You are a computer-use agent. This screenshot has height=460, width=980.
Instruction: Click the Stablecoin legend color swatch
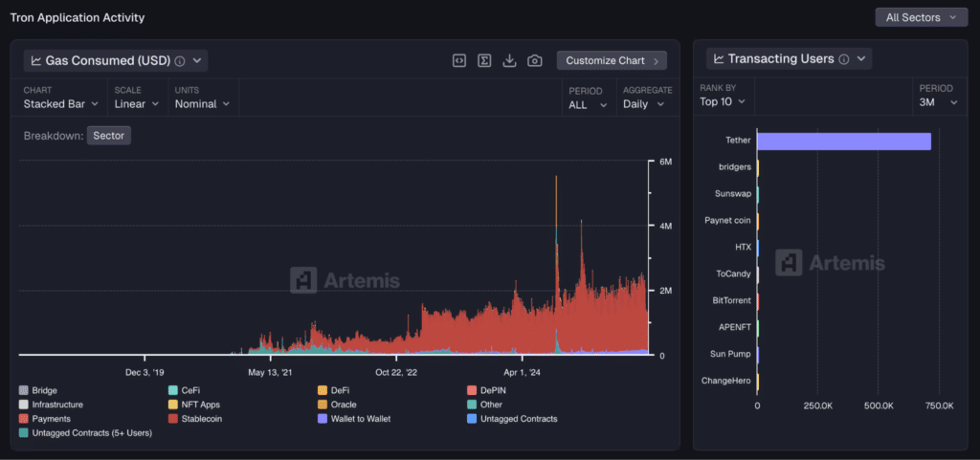point(173,419)
